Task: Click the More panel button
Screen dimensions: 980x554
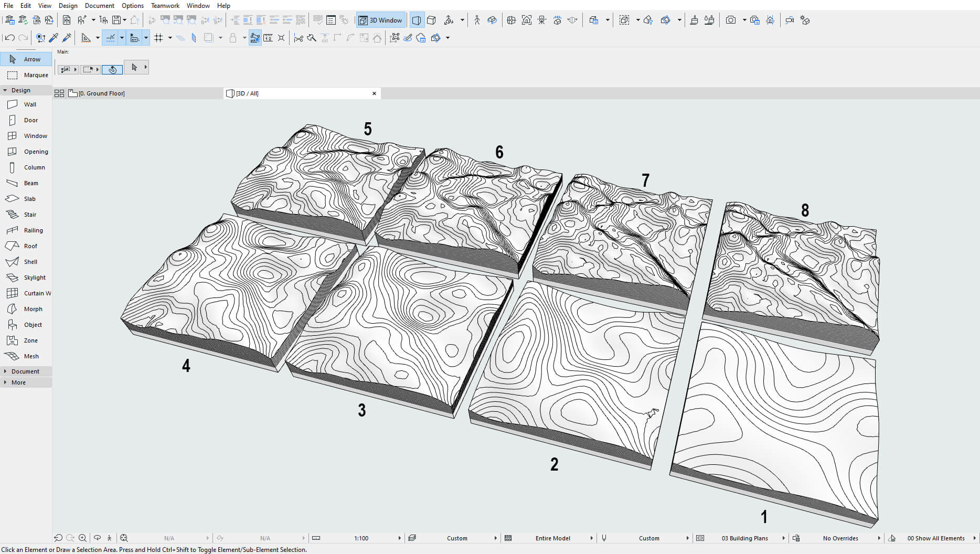Action: (x=19, y=382)
